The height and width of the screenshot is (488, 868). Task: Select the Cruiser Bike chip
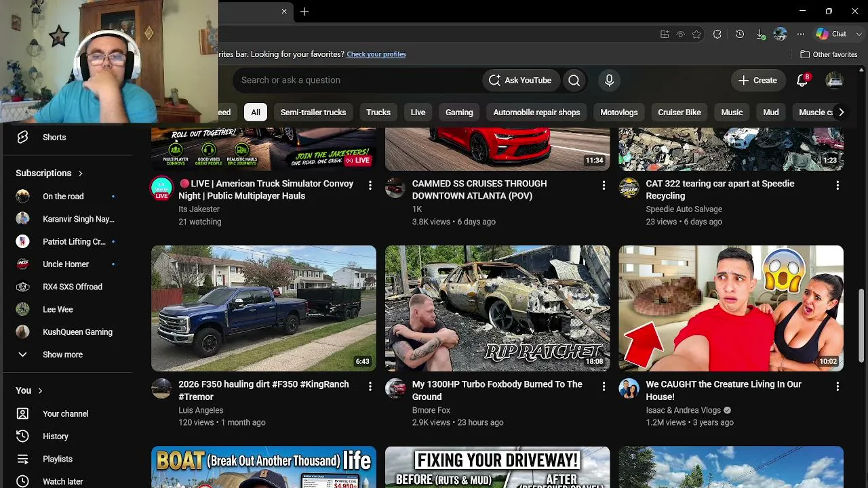coord(679,113)
